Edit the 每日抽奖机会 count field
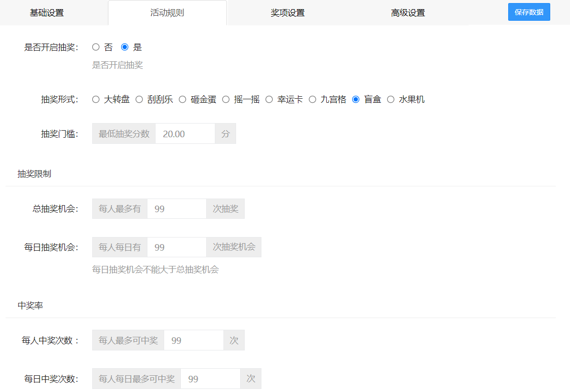 click(177, 247)
